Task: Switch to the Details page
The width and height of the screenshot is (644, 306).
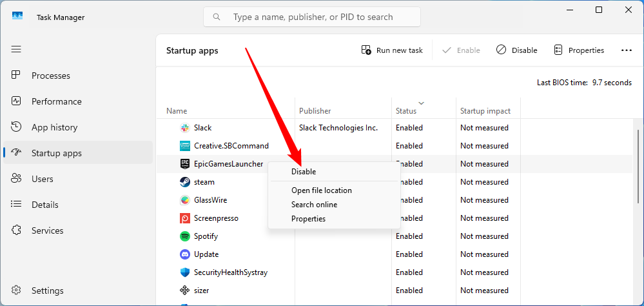Action: click(x=78, y=205)
